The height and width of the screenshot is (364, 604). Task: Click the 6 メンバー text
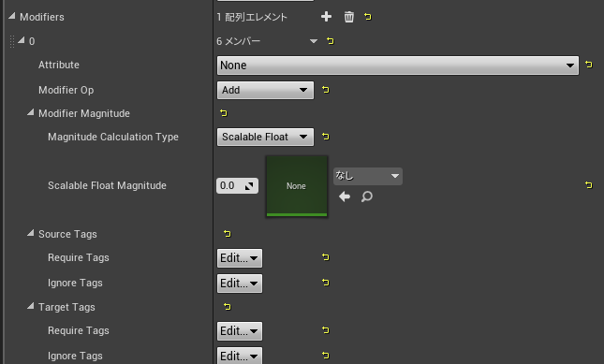[x=239, y=41]
